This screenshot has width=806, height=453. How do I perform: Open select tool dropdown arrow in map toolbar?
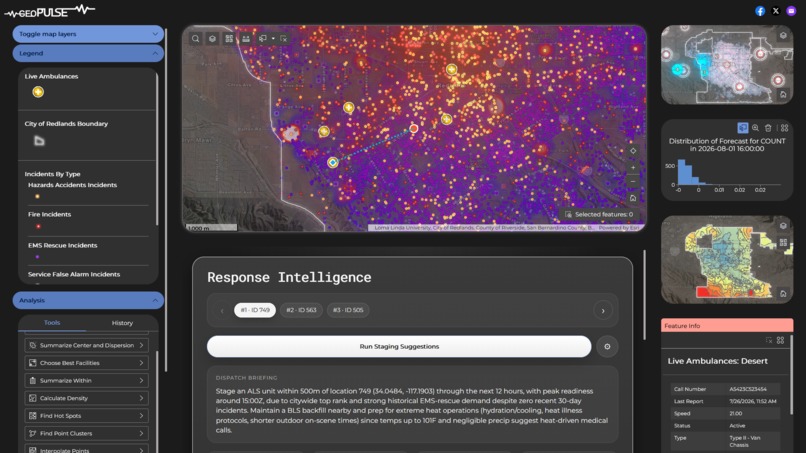273,39
